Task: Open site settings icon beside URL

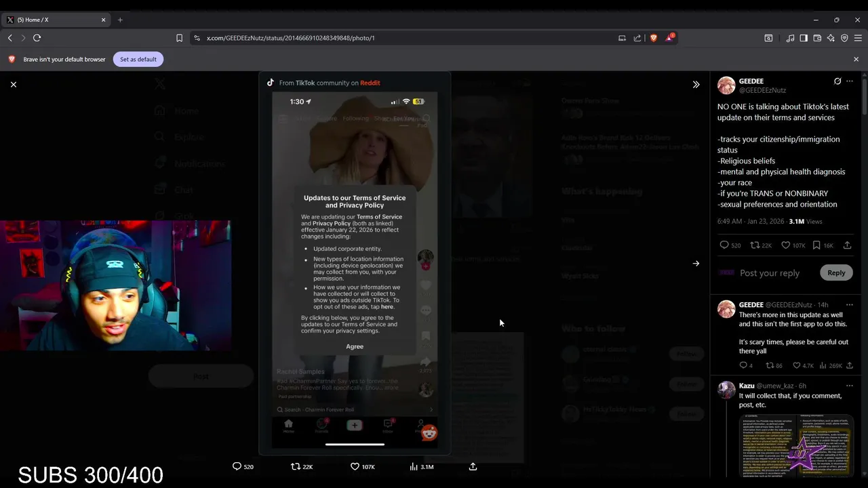Action: 197,38
